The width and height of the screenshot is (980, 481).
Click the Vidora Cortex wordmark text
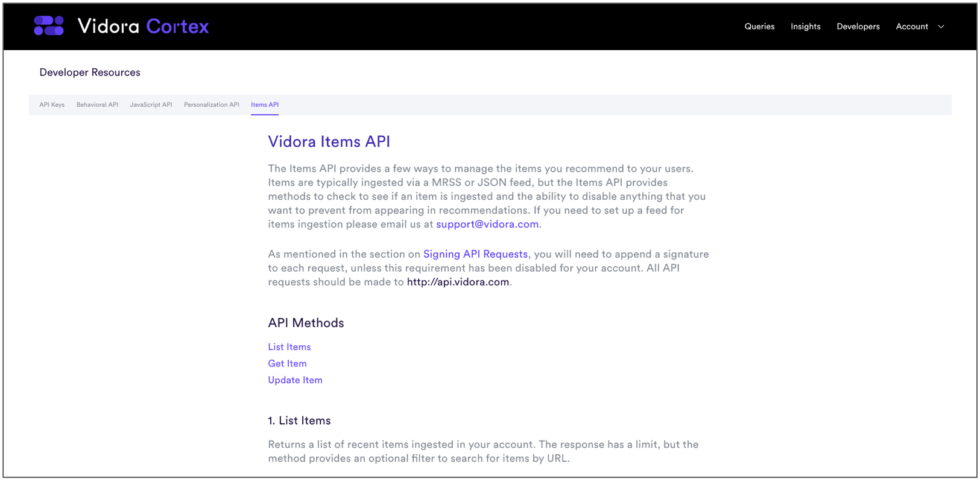(143, 26)
